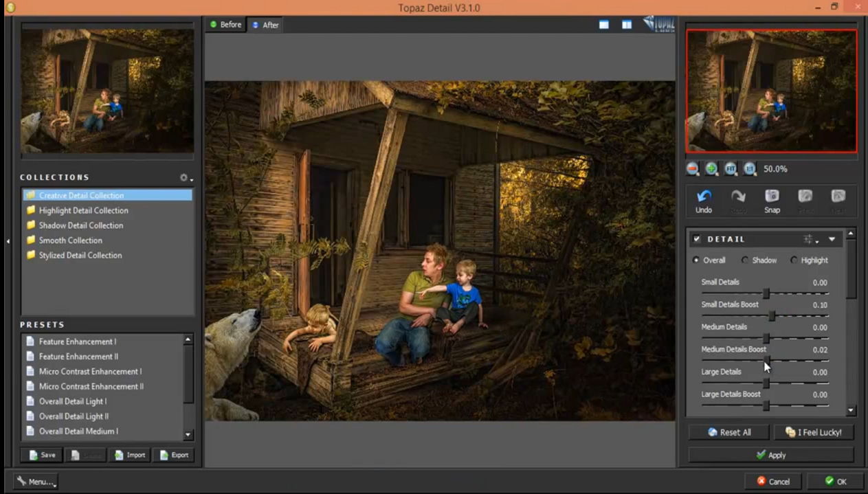Open the Shadow Detail Collection
The image size is (868, 494).
[81, 225]
